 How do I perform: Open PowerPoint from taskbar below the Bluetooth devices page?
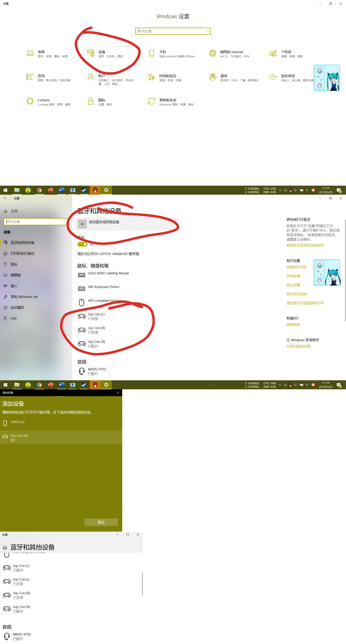pyautogui.click(x=51, y=385)
